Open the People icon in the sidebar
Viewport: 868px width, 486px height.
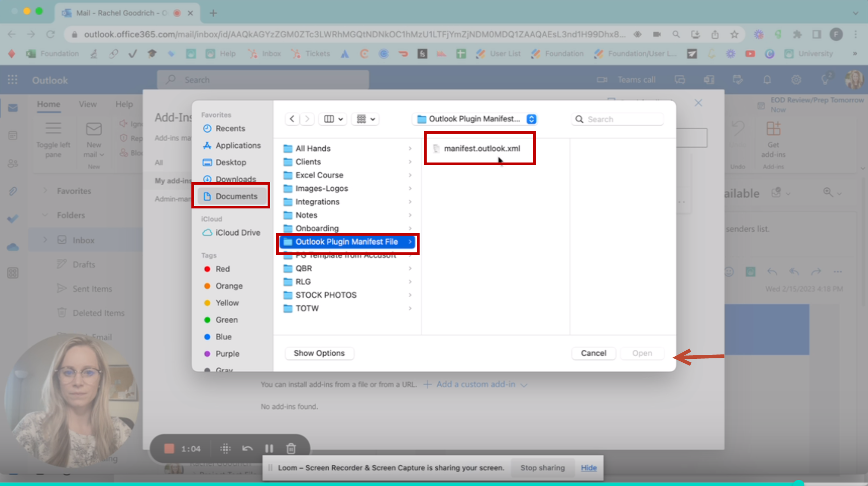tap(13, 163)
